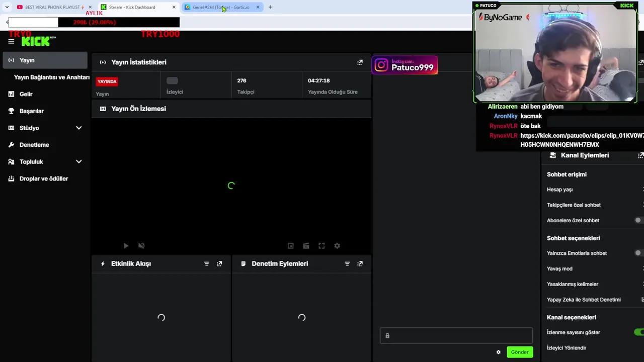Unmute the stream preview audio
Screen dimensions: 644x362
click(x=141, y=246)
